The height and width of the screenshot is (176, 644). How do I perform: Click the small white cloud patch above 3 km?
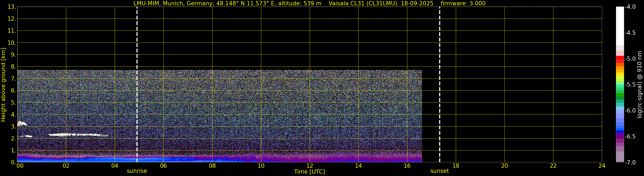[x=22, y=123]
